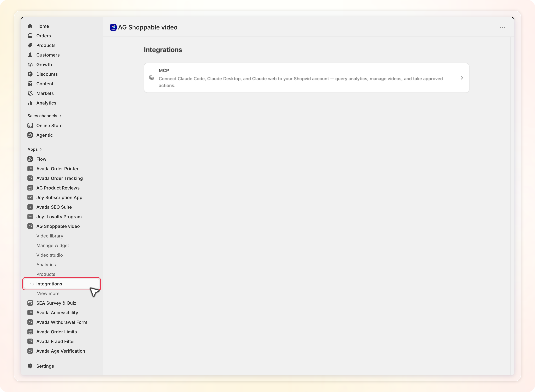
Task: Click the Avada Accessibility icon
Action: [30, 313]
